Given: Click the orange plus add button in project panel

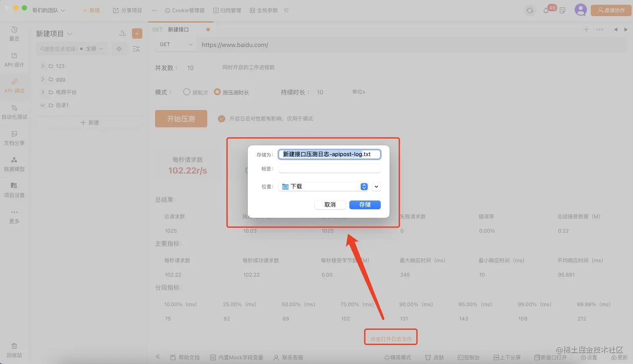Looking at the screenshot, I should (x=137, y=33).
